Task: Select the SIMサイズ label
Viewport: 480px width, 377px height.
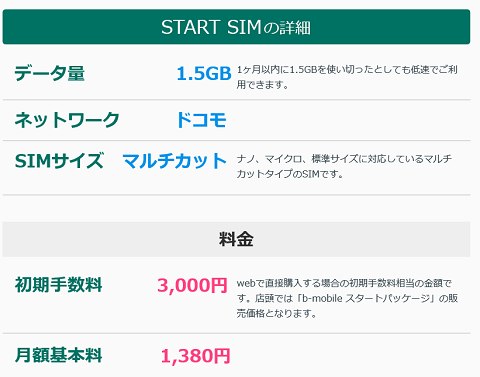Action: click(x=59, y=161)
